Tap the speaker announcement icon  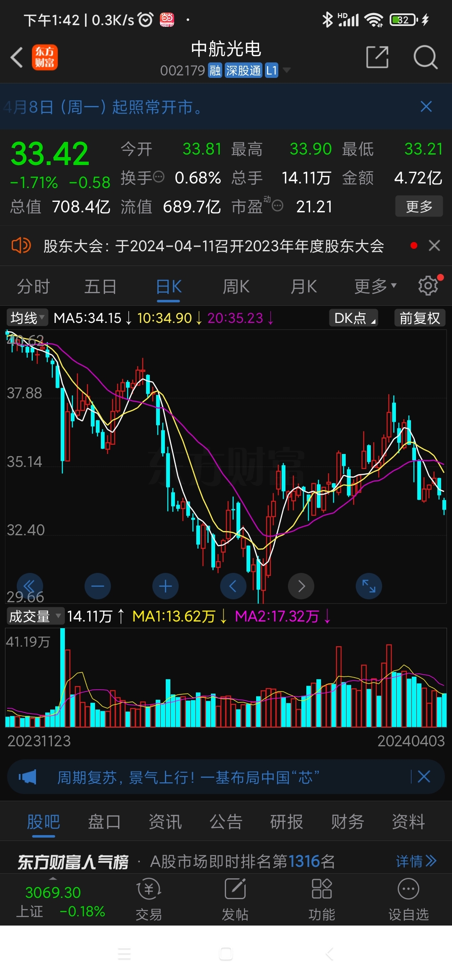point(21,245)
